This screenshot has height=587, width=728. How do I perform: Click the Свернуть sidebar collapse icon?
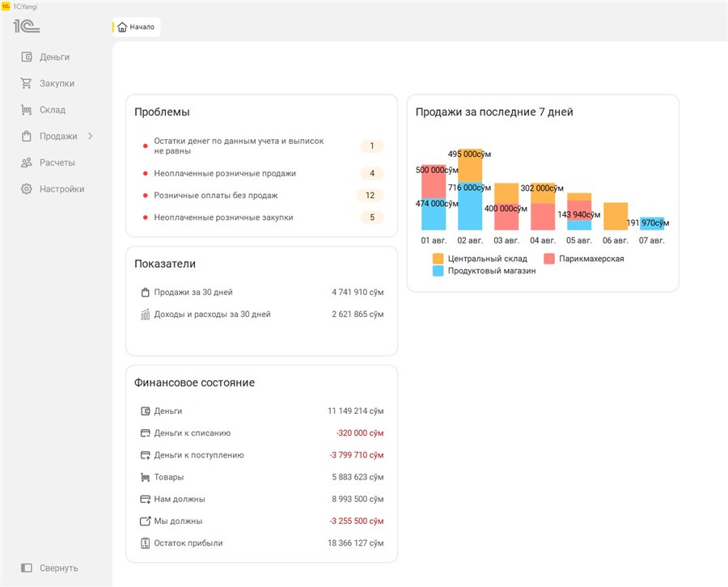coord(27,568)
